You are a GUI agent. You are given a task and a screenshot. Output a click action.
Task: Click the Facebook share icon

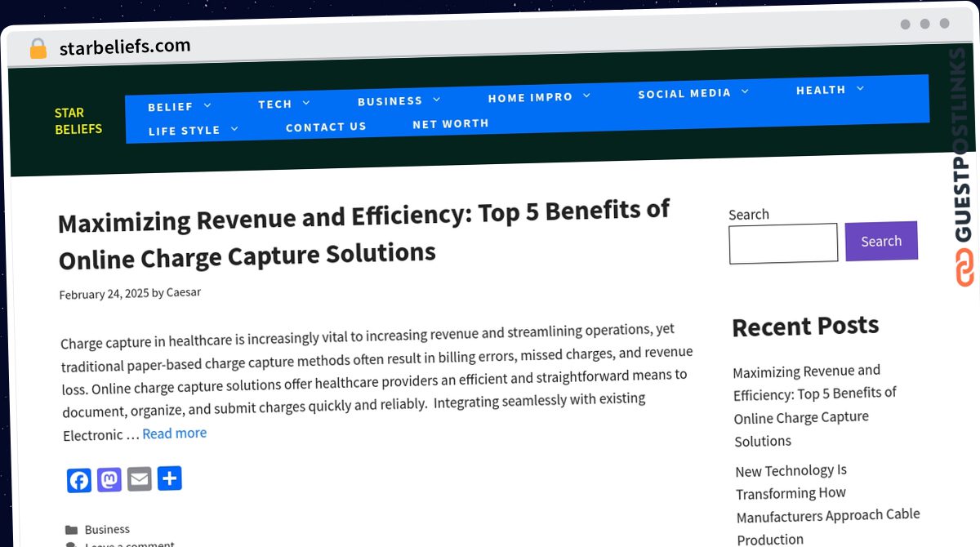coord(79,481)
